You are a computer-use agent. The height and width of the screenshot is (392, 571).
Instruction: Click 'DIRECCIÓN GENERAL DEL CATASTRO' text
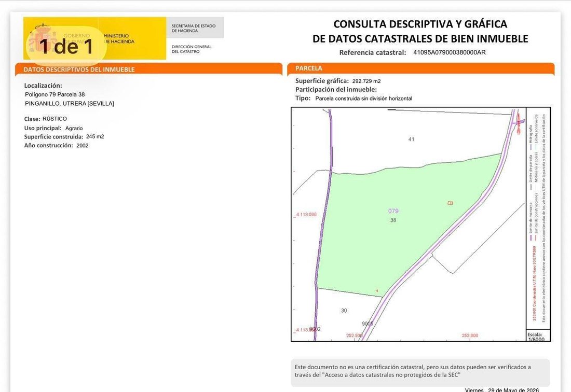[192, 49]
